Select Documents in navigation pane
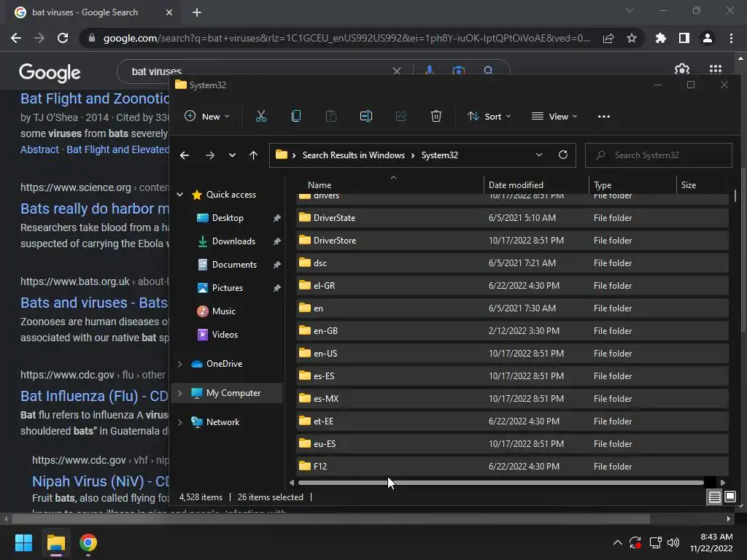This screenshot has height=560, width=747. pyautogui.click(x=234, y=264)
